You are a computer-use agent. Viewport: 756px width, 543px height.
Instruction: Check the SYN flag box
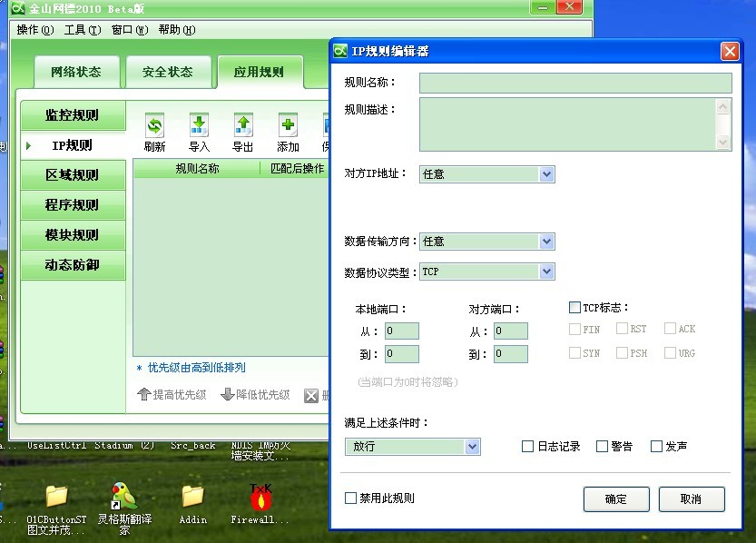click(574, 352)
